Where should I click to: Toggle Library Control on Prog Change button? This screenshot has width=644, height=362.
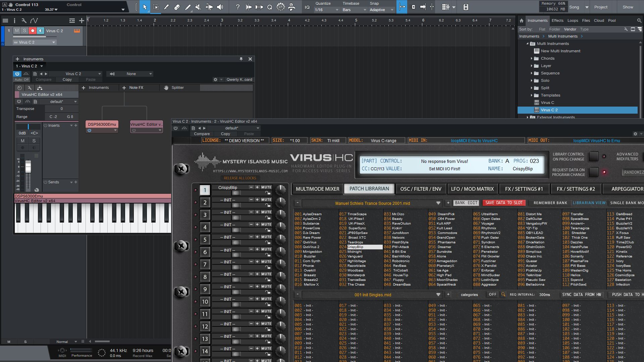tap(594, 157)
